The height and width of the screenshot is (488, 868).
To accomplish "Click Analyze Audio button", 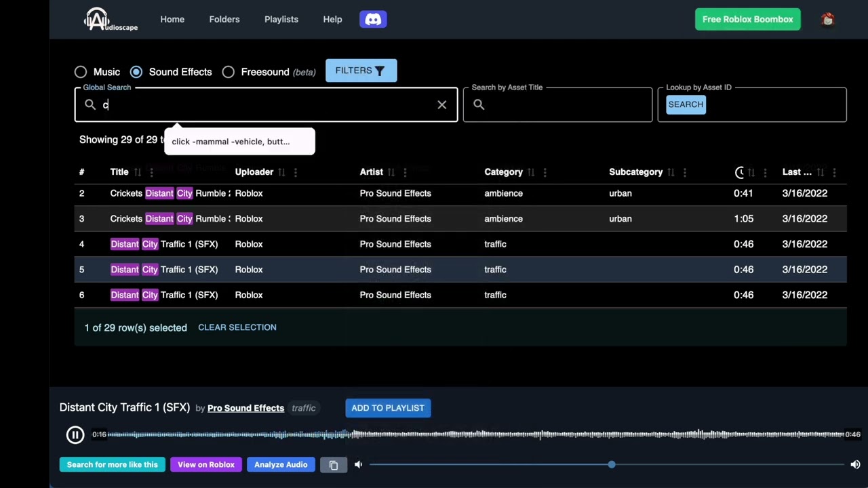I will point(281,465).
